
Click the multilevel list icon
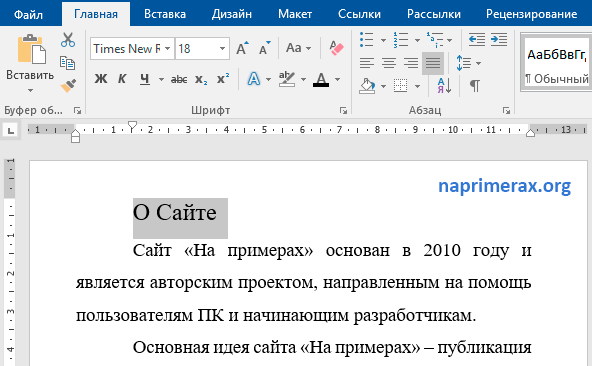[x=435, y=40]
